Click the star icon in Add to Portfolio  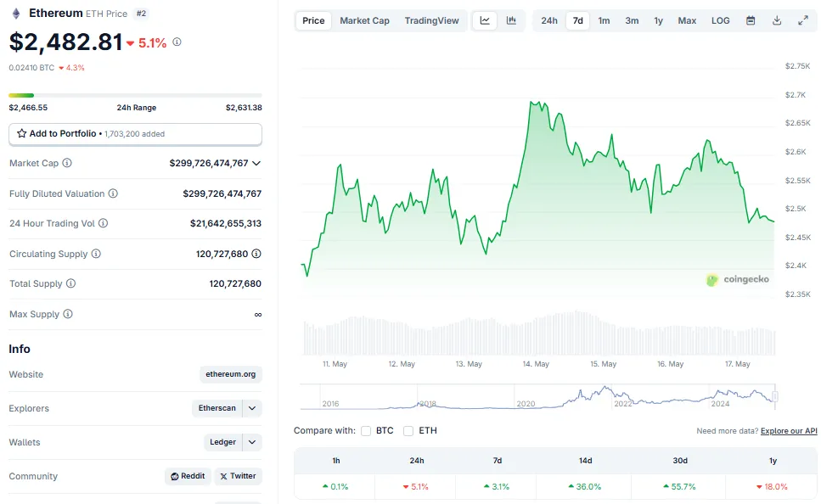(21, 133)
